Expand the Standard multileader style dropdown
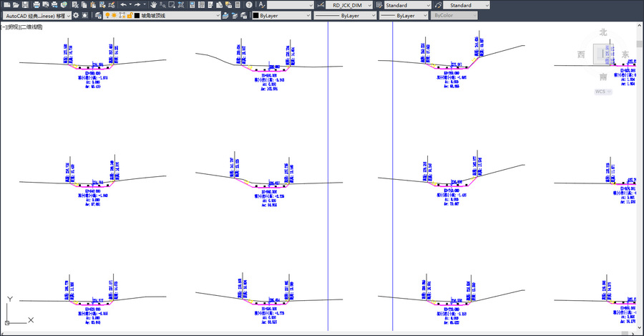Viewport: 644px width, 336px height. point(487,5)
